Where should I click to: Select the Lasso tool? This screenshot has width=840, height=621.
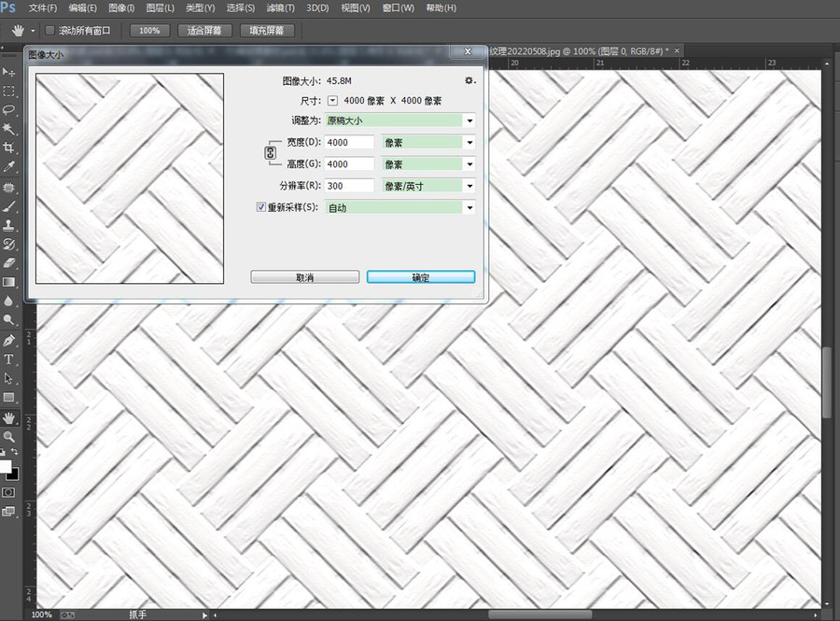[x=8, y=110]
